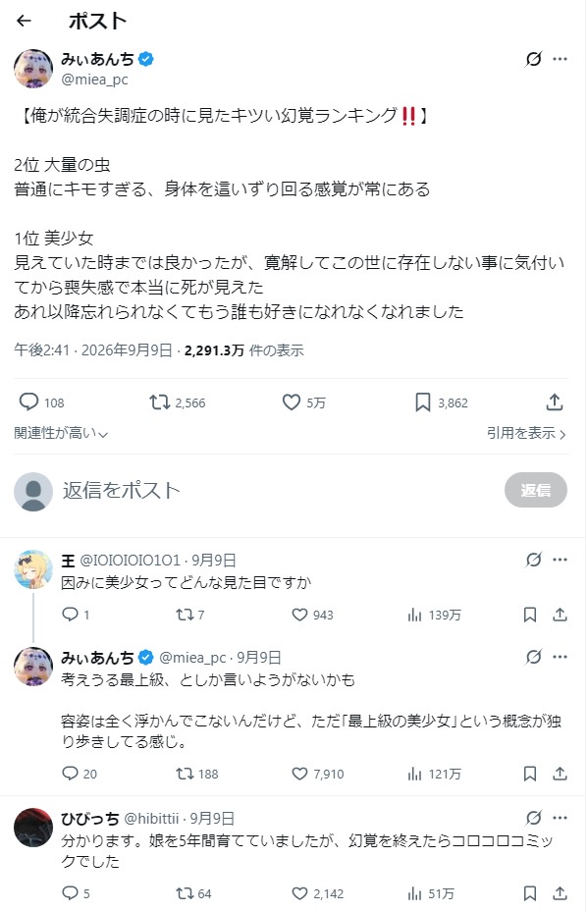The height and width of the screenshot is (912, 588).
Task: Click the grey 返信 button
Action: 536,490
